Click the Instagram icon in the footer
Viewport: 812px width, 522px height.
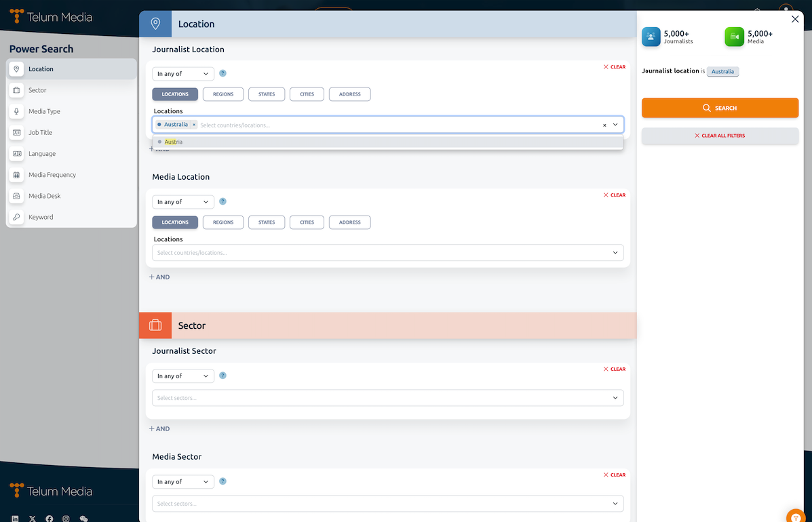pos(66,519)
